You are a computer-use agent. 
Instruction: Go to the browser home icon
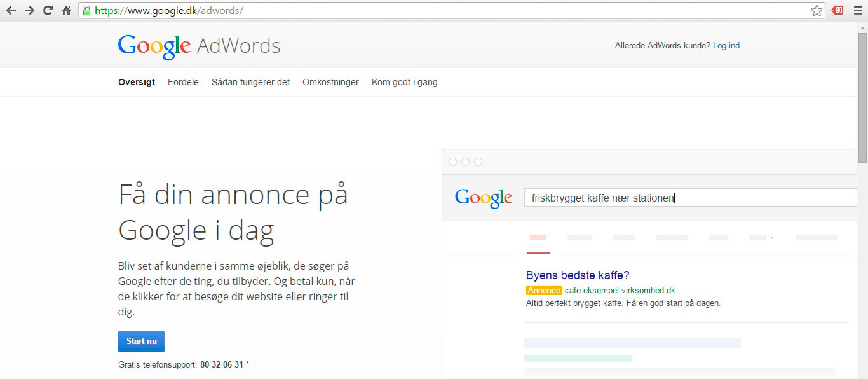click(x=66, y=11)
